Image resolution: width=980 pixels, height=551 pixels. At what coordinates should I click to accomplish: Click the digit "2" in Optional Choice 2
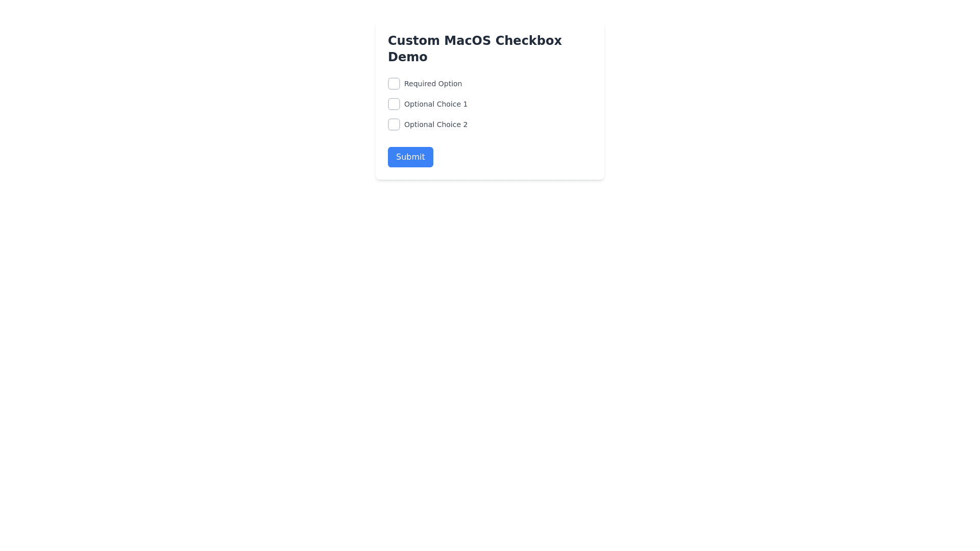click(x=465, y=124)
